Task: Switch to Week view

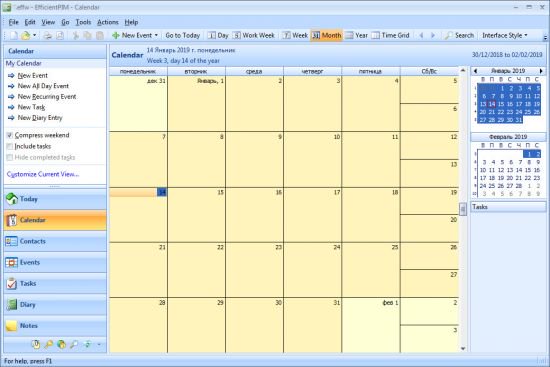Action: coord(295,35)
